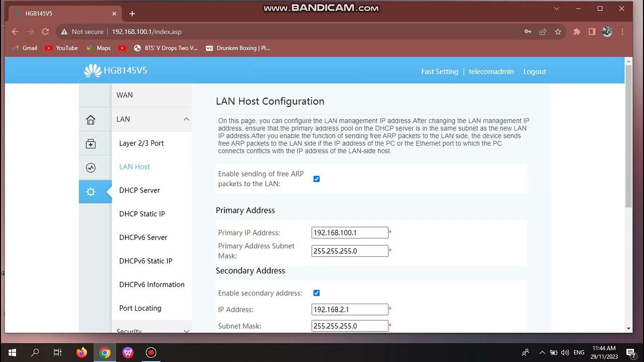Edit Primary Address Subnet Mask field
Viewport: 644px width, 362px height.
[350, 251]
